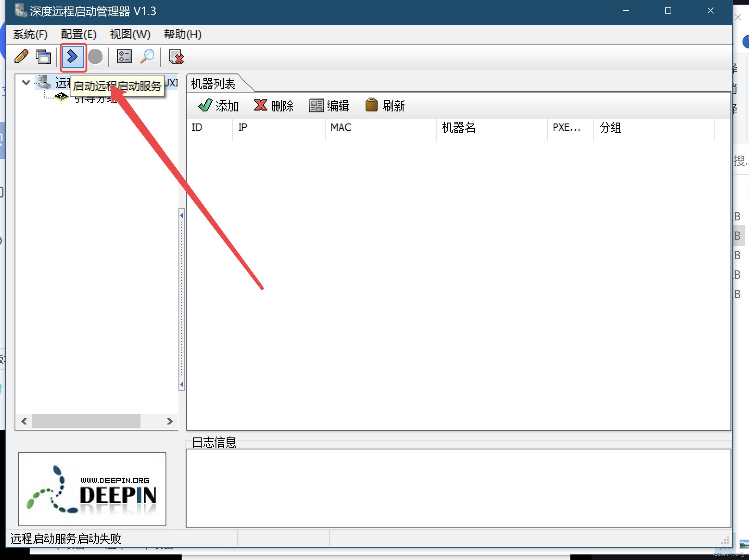The image size is (749, 560).
Task: Select the 机器列表 tab
Action: pyautogui.click(x=213, y=84)
